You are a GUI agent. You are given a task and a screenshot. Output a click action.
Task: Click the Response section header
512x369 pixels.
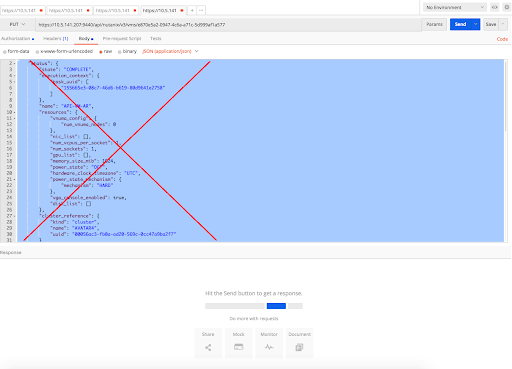coord(11,253)
